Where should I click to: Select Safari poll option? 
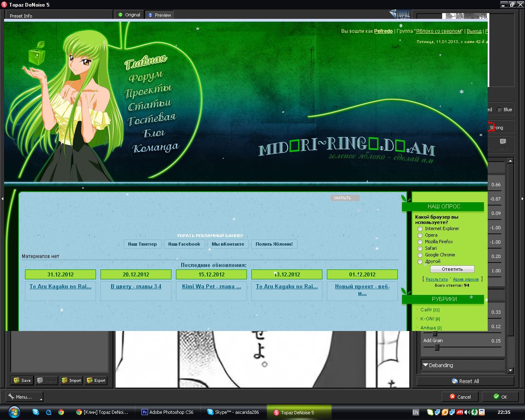[420, 249]
